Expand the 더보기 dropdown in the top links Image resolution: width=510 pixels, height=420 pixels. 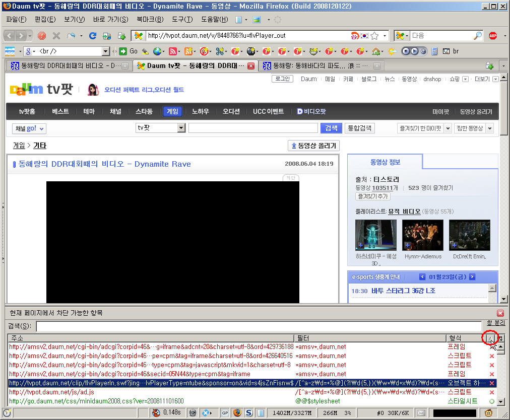pos(495,79)
